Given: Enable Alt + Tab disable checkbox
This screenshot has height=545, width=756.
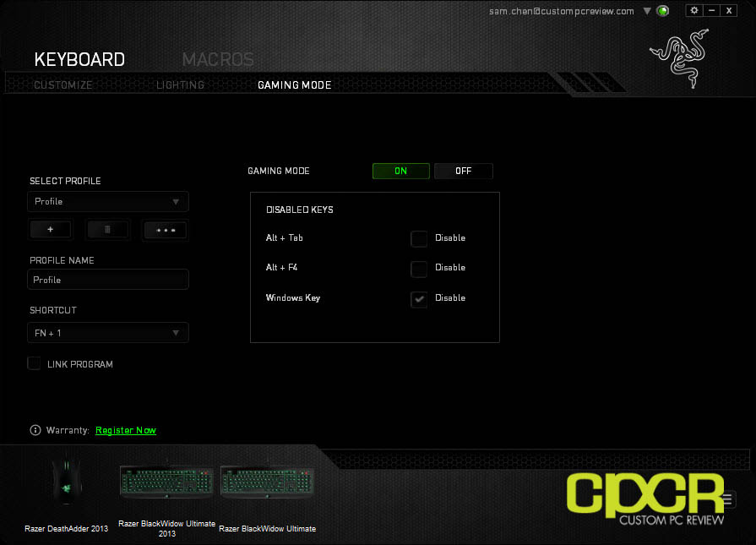Looking at the screenshot, I should (x=419, y=238).
